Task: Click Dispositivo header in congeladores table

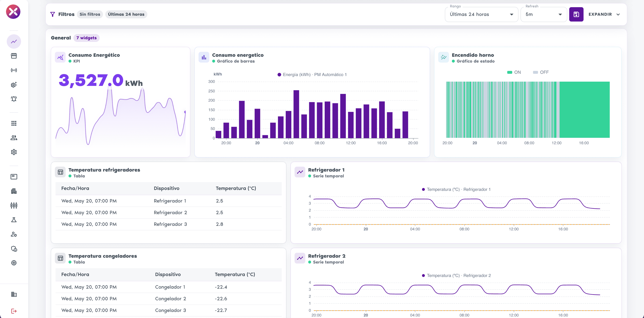Action: (x=168, y=274)
